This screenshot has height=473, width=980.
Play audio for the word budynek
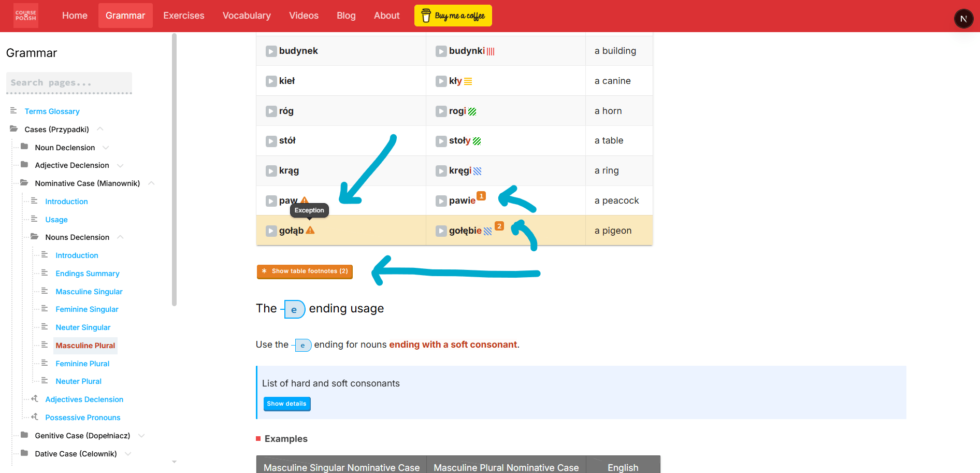pyautogui.click(x=271, y=51)
